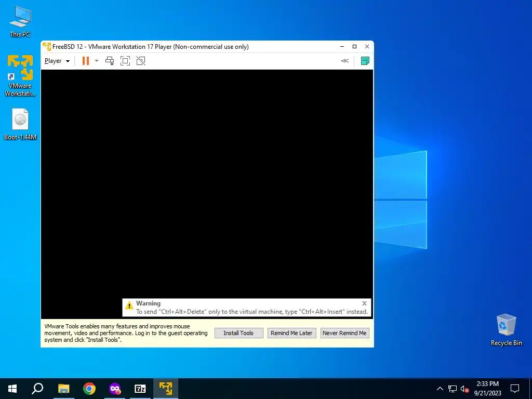Expand the power options dropdown arrow
Screen dimensions: 532x399
[x=97, y=61]
